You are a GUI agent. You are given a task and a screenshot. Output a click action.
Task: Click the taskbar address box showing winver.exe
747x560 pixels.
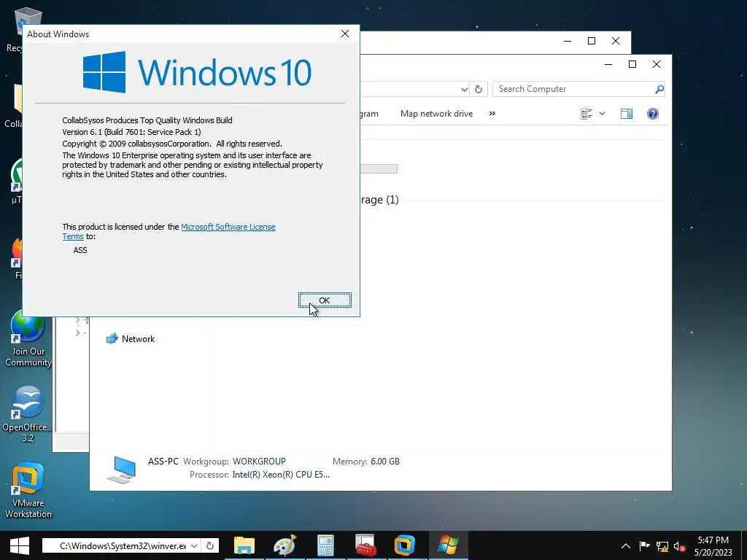(x=123, y=545)
